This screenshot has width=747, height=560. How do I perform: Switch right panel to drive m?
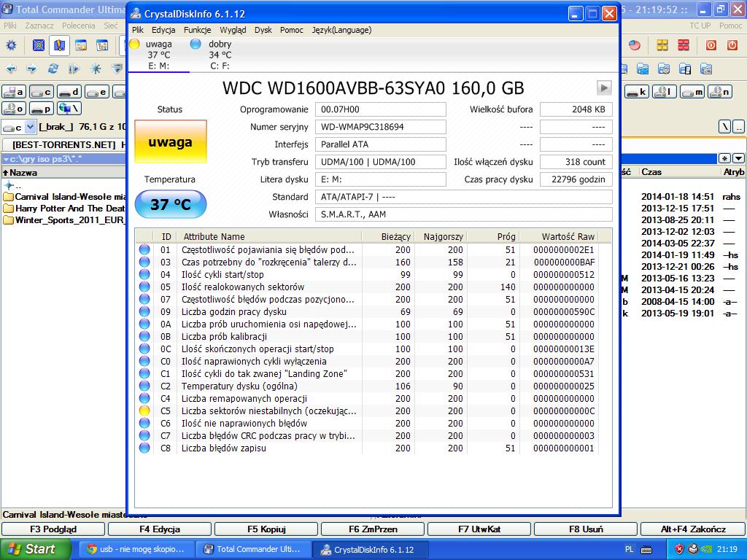pyautogui.click(x=692, y=91)
